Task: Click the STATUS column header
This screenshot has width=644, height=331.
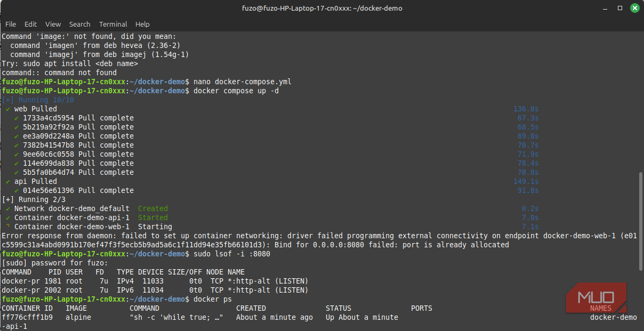Action: point(339,308)
